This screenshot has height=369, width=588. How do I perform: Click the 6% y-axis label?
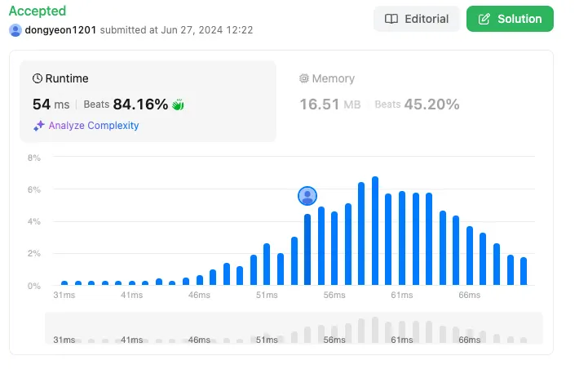coord(34,189)
